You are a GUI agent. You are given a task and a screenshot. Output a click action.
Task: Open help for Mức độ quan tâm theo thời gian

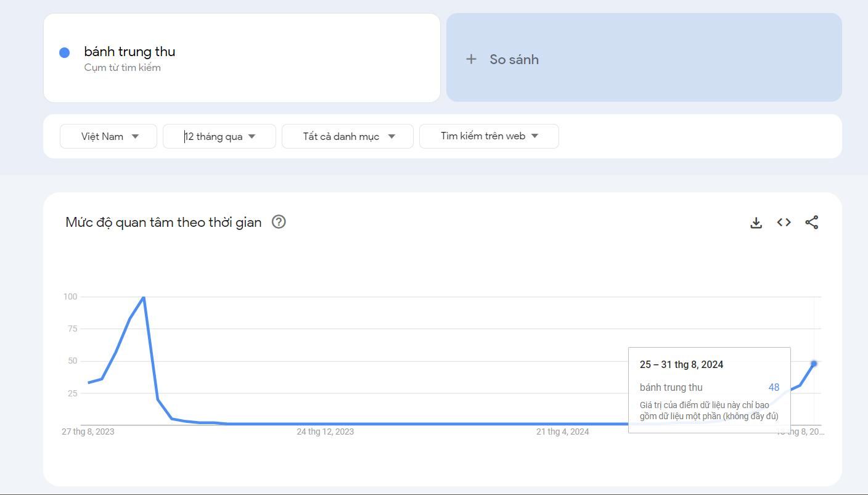click(279, 222)
